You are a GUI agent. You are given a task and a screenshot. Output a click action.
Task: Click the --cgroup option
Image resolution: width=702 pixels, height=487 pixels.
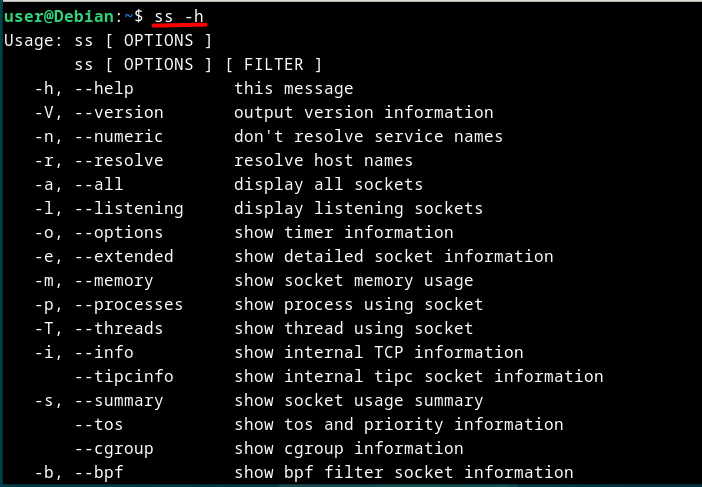(x=114, y=449)
